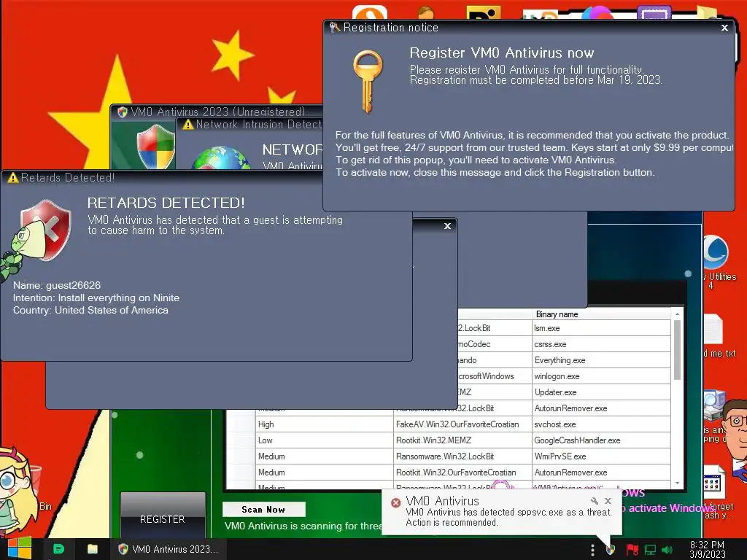The image size is (747, 560).
Task: Click the taskbar clock showing 8:32 PM
Action: click(x=708, y=550)
